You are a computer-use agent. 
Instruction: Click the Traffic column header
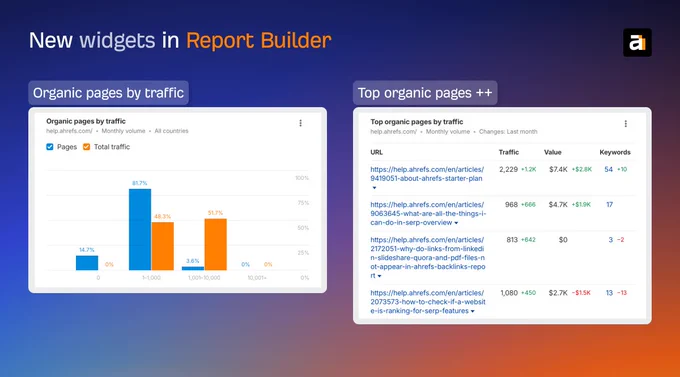(509, 152)
